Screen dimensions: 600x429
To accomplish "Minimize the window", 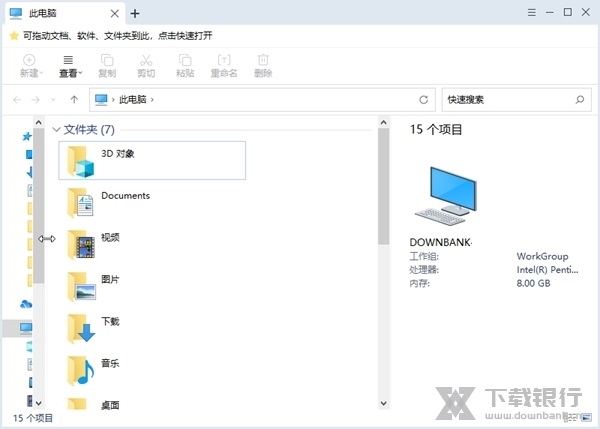I will tap(550, 12).
